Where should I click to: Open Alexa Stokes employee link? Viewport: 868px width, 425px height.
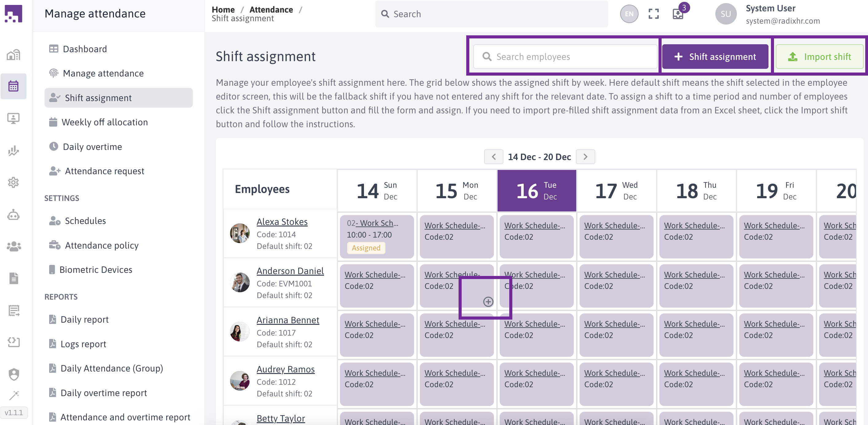[x=282, y=222]
